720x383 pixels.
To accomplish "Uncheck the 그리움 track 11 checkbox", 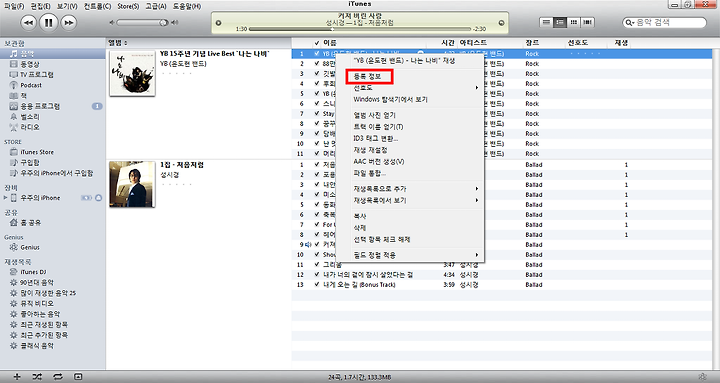I will pyautogui.click(x=316, y=265).
